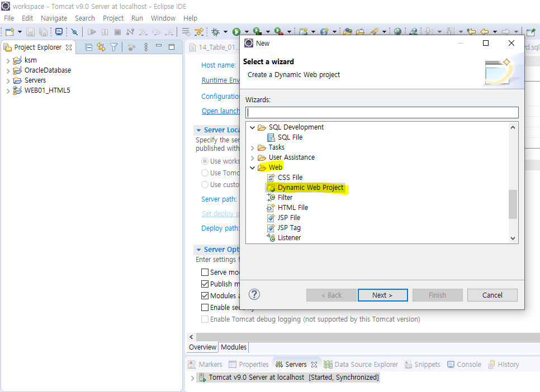Click the Terminate stop icon

117,32
